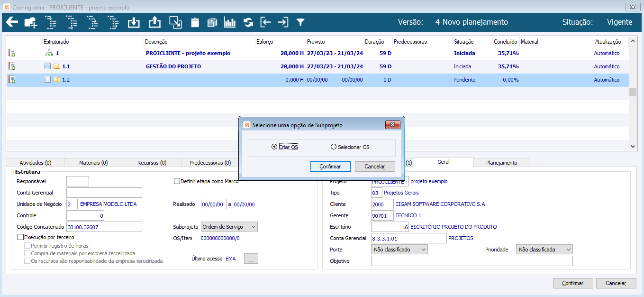Click the folder icon next to 1.2
This screenshot has width=644, height=297.
[57, 80]
